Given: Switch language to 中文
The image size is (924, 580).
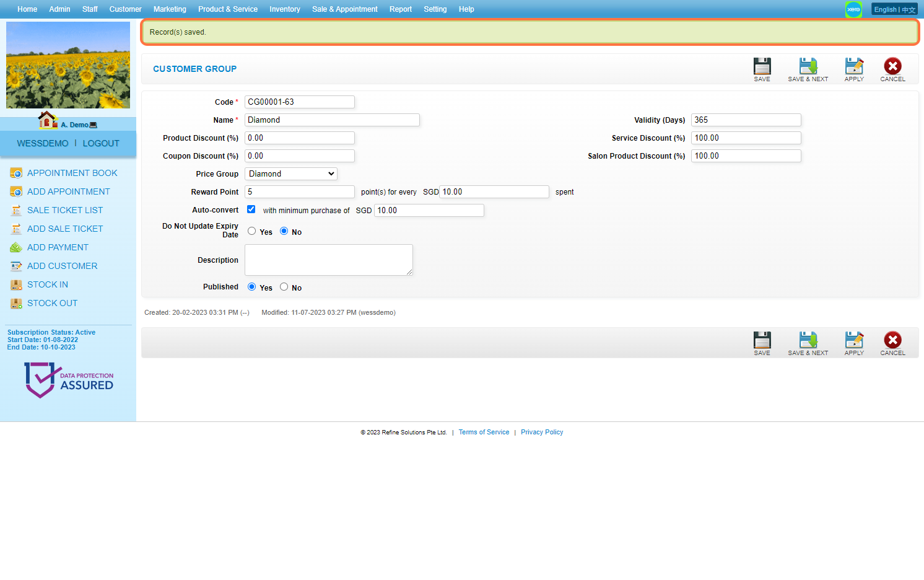Looking at the screenshot, I should pyautogui.click(x=909, y=9).
